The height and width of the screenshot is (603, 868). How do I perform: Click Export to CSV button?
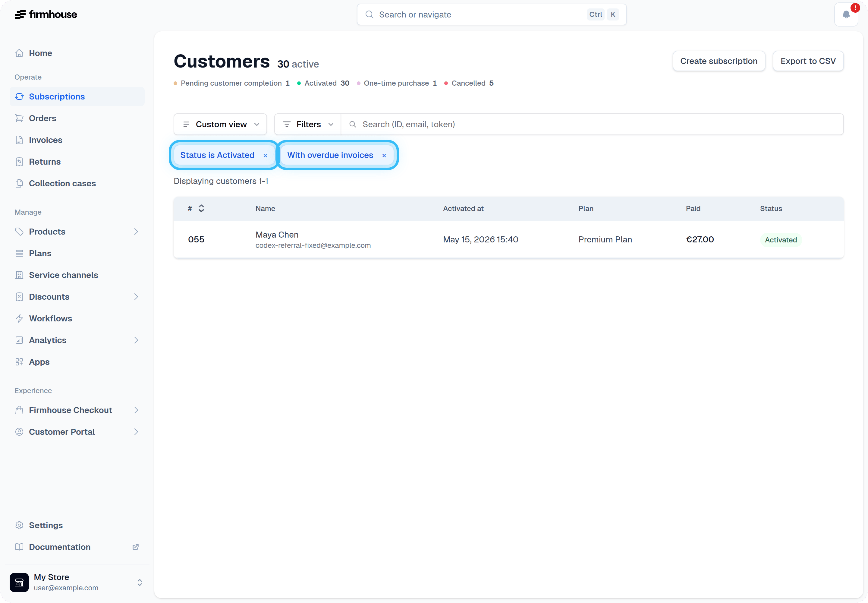[808, 61]
